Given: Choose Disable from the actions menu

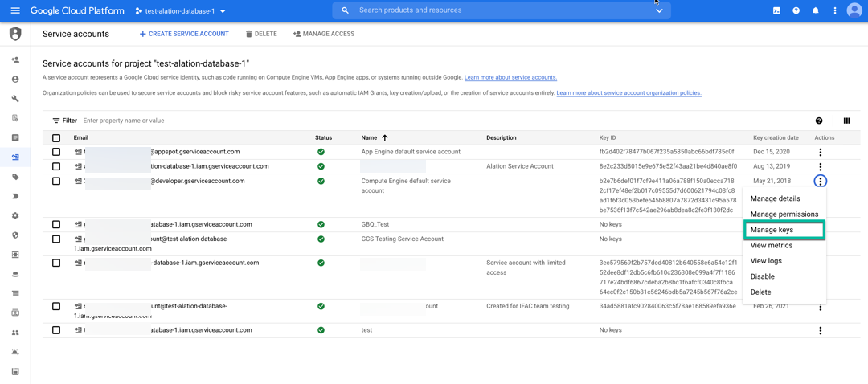Looking at the screenshot, I should (762, 276).
